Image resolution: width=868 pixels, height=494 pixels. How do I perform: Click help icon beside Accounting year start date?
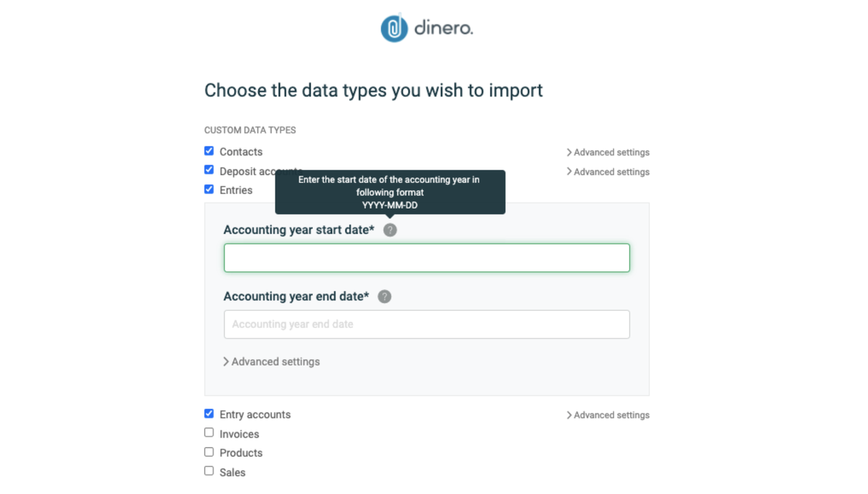click(x=390, y=230)
